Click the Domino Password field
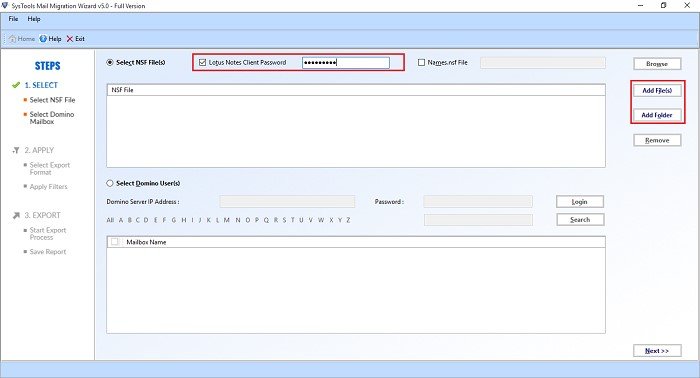Viewport: 700px width, 378px height. point(478,202)
